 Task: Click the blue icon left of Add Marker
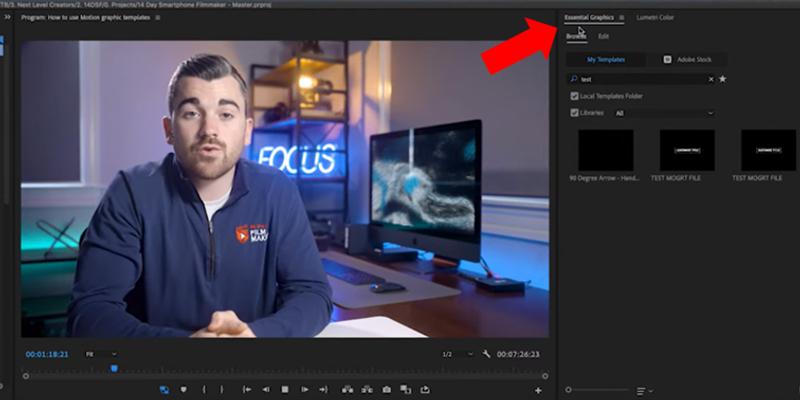tap(164, 390)
